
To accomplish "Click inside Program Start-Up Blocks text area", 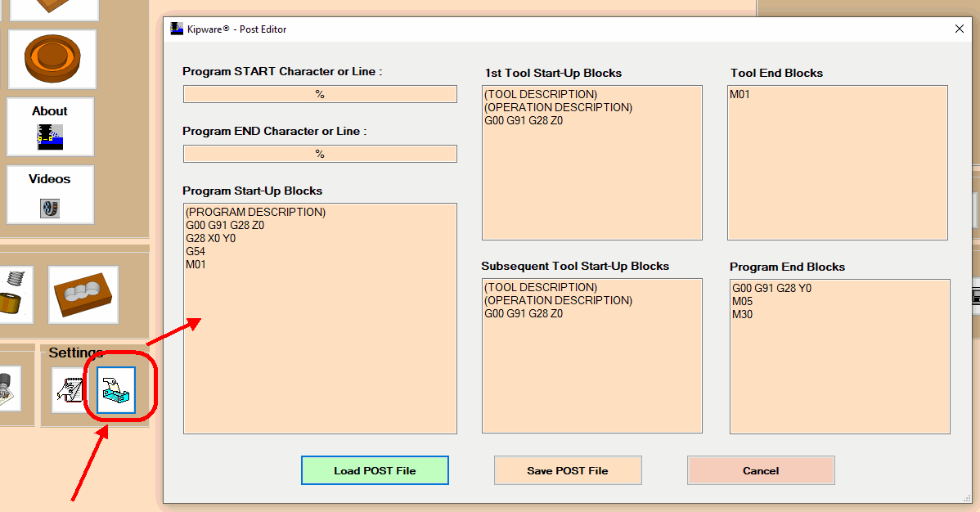I will pos(320,318).
